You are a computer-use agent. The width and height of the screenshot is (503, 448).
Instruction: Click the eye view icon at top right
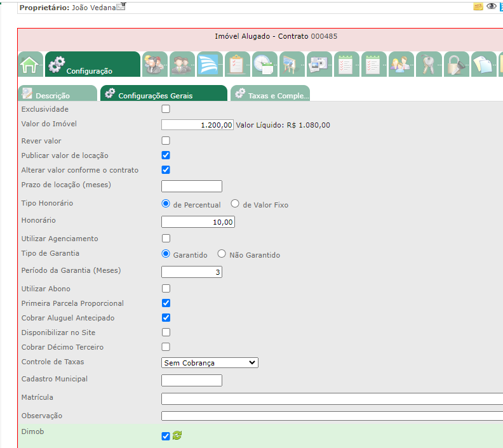pos(491,6)
